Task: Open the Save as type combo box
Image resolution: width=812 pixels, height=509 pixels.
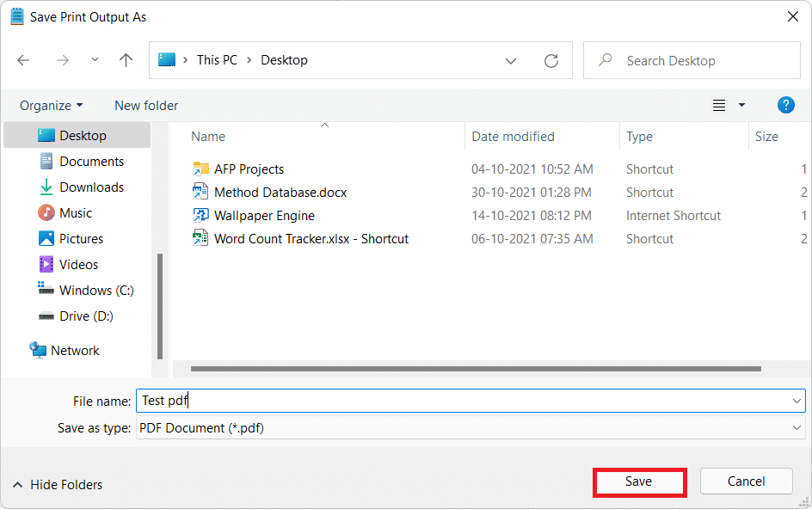Action: 471,428
